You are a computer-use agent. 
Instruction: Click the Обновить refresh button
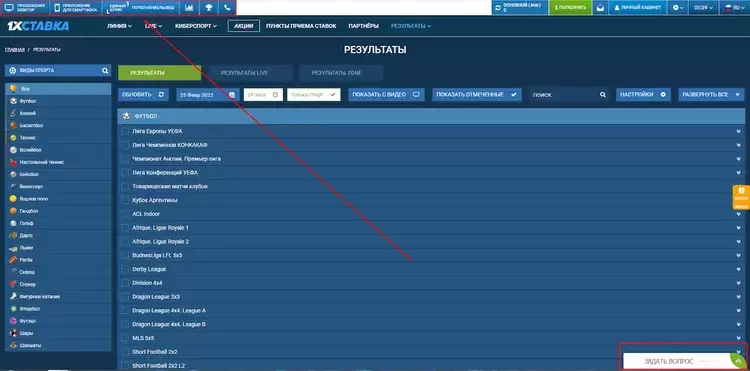coord(143,95)
